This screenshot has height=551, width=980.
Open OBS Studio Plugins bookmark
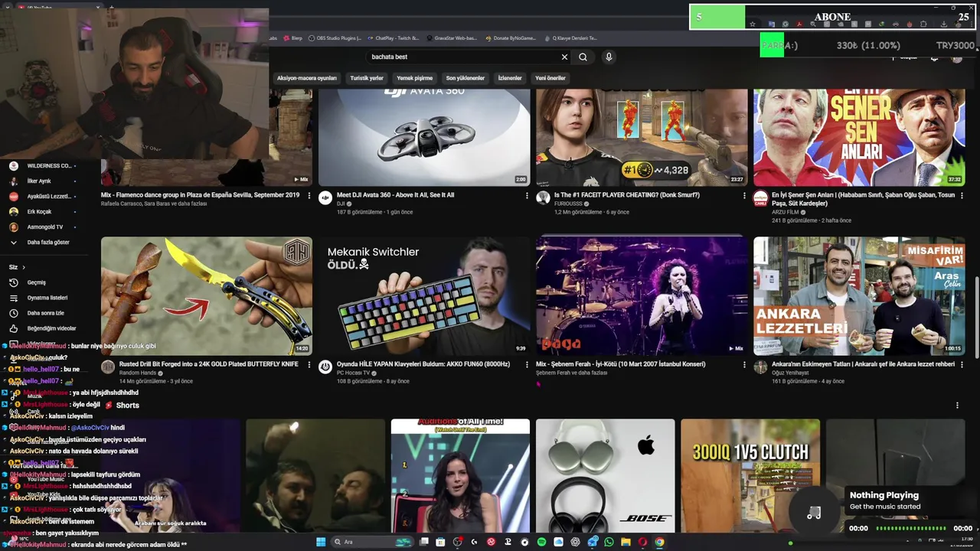tap(335, 37)
